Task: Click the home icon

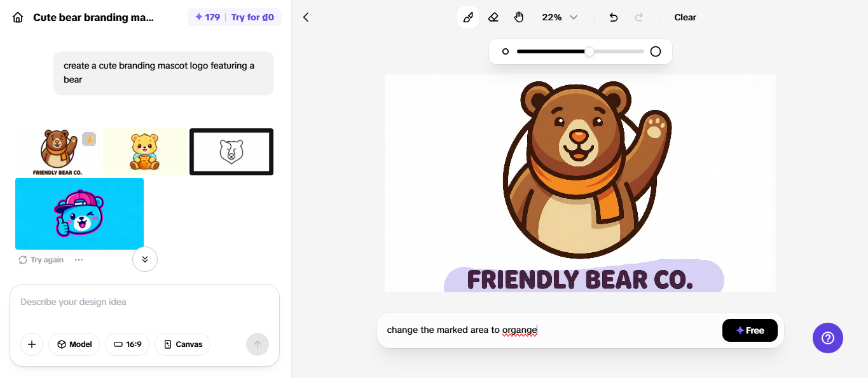Action: (18, 17)
